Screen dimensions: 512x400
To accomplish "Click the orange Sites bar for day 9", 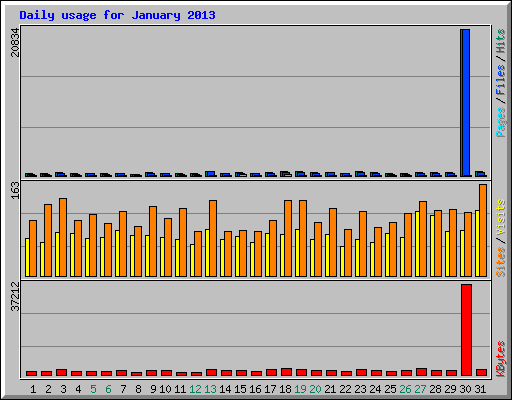I will click(x=153, y=241).
